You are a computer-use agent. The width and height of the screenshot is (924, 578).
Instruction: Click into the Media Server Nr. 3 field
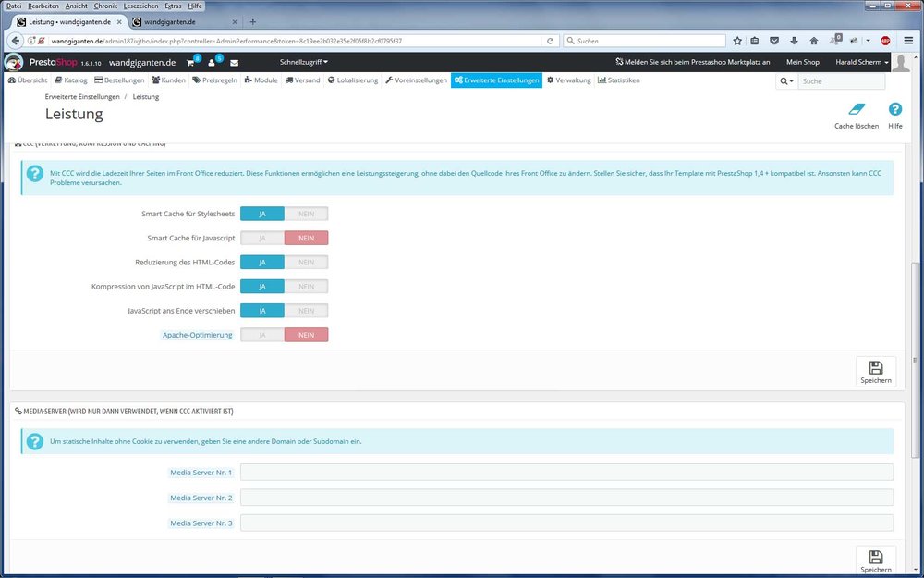tap(566, 523)
